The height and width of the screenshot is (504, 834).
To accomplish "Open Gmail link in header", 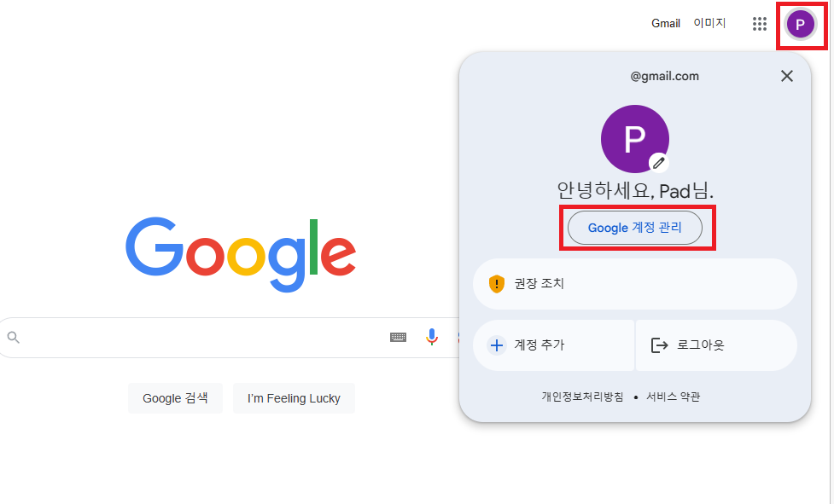I will tap(665, 23).
